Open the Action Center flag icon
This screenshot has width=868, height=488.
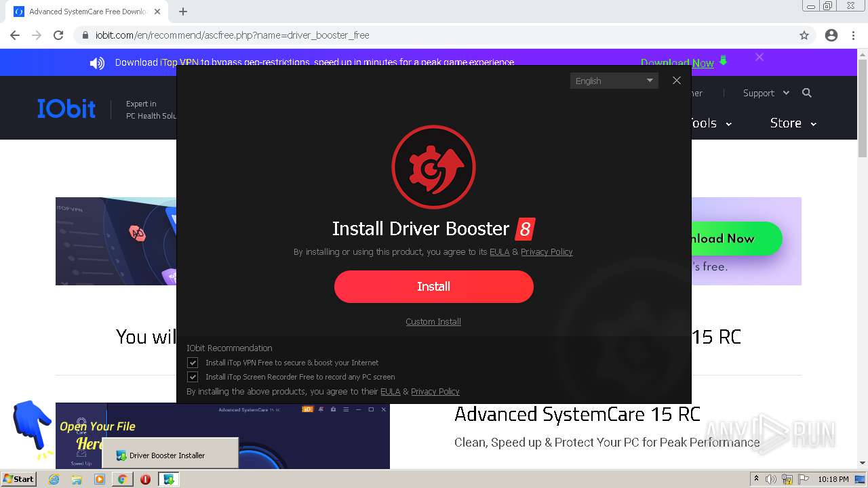(802, 479)
